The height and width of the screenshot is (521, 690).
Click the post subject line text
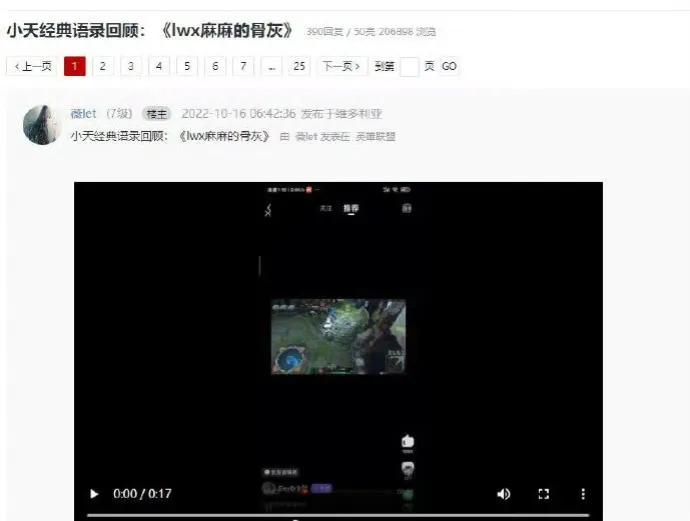(x=170, y=136)
